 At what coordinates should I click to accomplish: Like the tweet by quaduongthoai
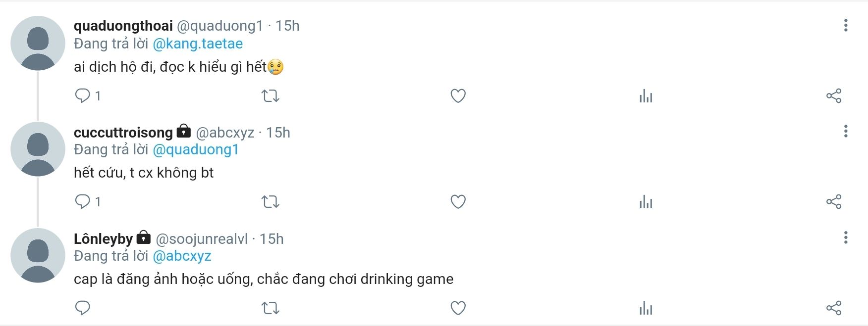[x=458, y=95]
